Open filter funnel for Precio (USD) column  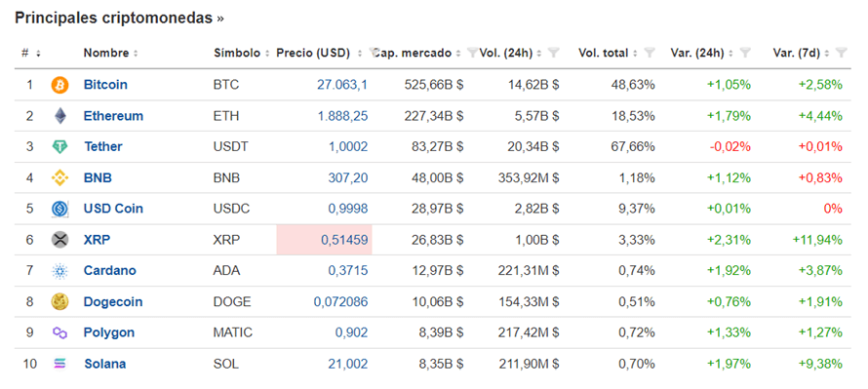(375, 53)
